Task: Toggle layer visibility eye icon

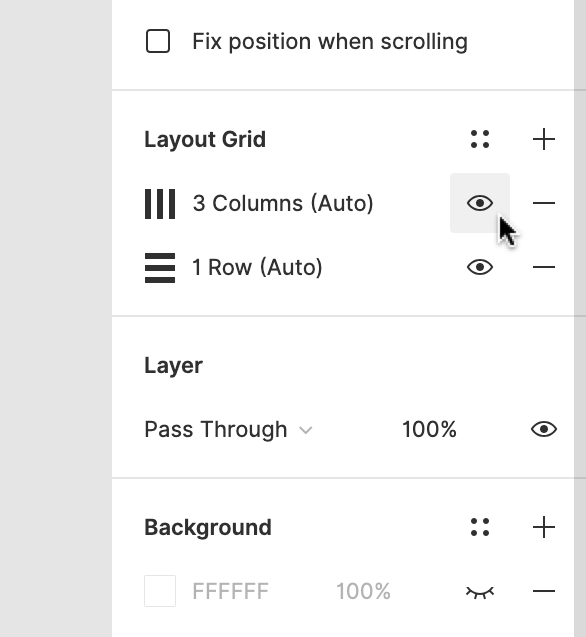Action: [544, 429]
